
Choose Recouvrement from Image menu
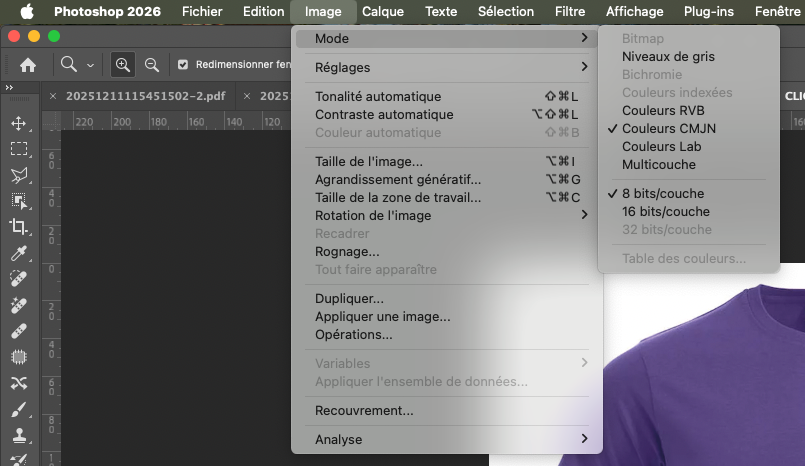(447, 411)
